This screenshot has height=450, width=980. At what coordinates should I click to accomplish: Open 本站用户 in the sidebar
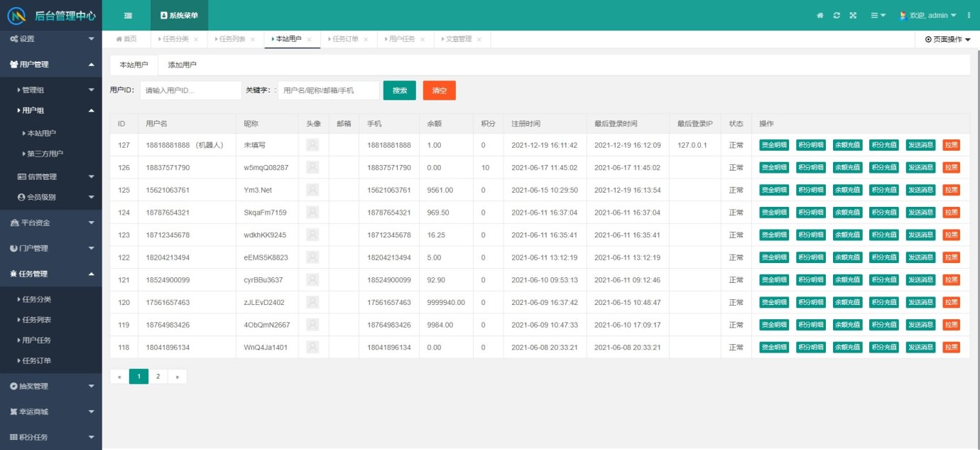pyautogui.click(x=41, y=133)
